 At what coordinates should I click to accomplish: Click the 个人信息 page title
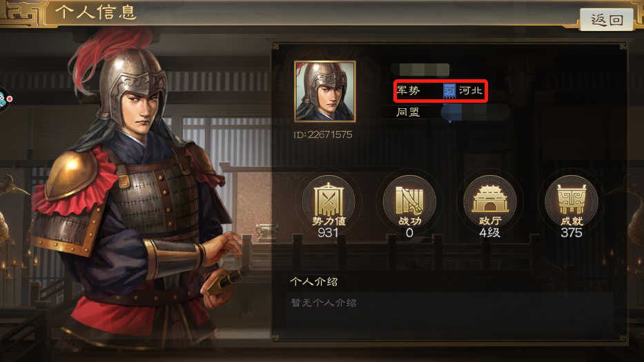[x=95, y=12]
